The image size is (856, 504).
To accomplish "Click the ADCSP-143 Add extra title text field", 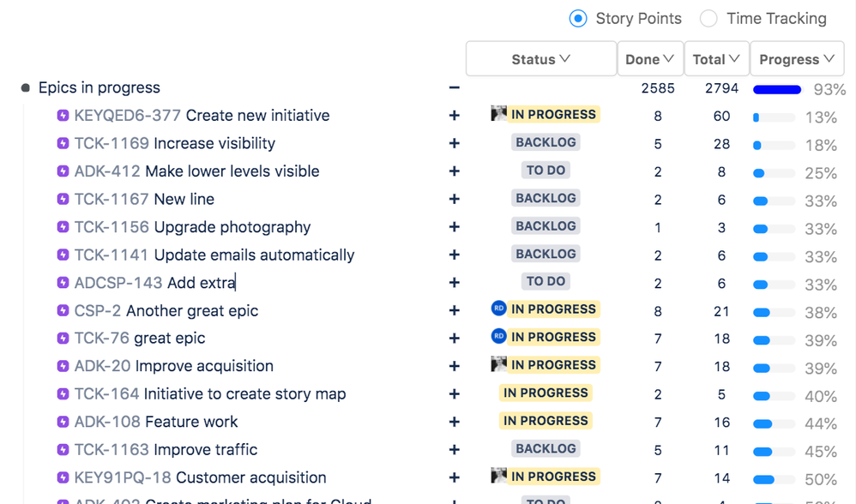I will [x=202, y=283].
